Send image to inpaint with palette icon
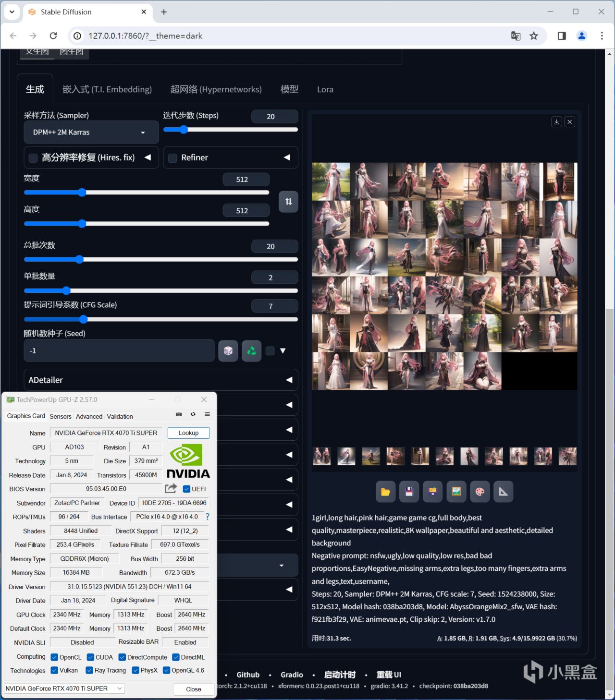Image resolution: width=615 pixels, height=700 pixels. (x=480, y=492)
